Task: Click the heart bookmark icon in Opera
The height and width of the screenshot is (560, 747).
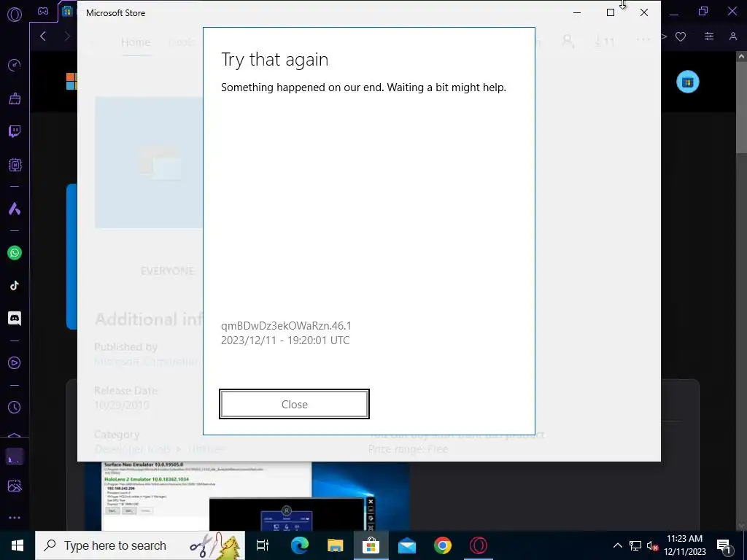Action: tap(681, 36)
